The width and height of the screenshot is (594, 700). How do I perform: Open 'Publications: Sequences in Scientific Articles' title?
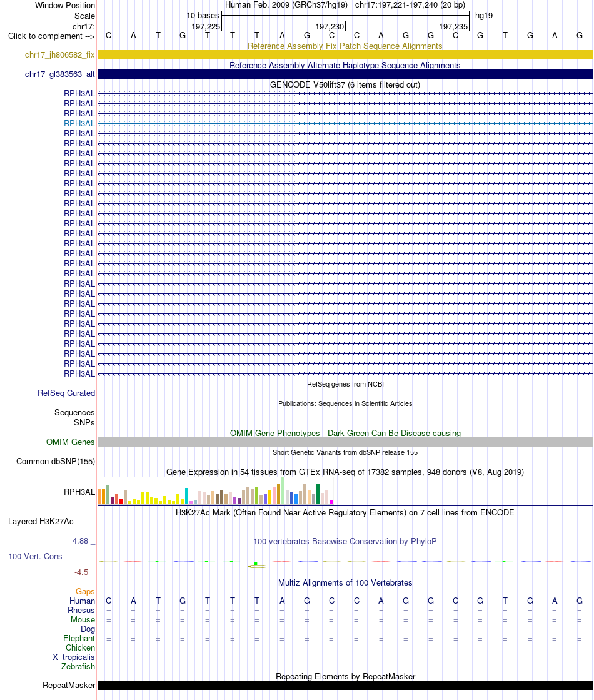(x=345, y=403)
